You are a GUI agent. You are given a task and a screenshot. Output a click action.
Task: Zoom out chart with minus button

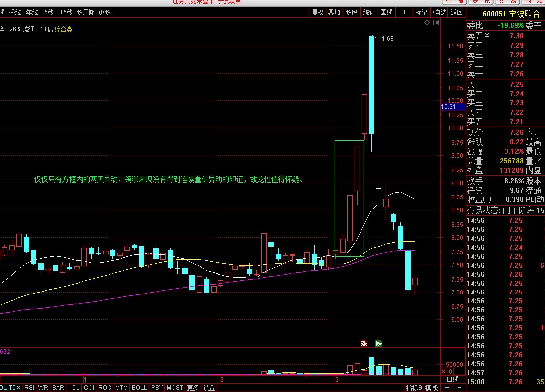(459, 387)
